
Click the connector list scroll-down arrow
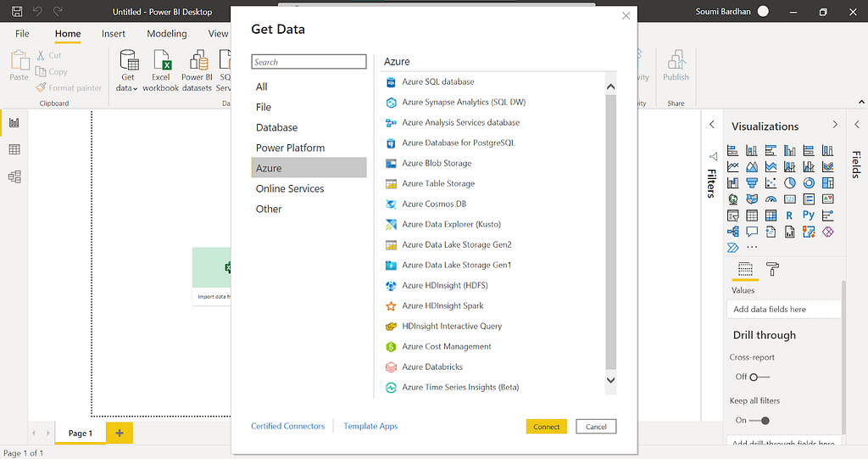point(610,380)
